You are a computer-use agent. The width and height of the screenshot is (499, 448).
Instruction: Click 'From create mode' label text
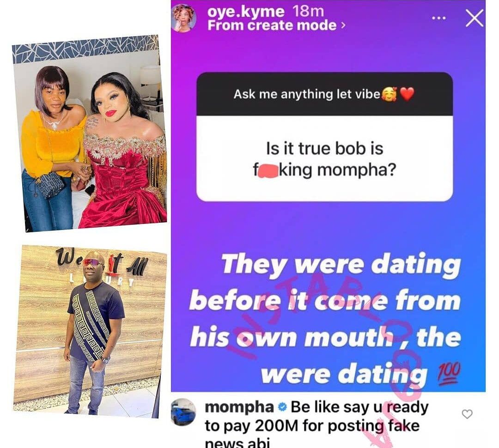272,25
